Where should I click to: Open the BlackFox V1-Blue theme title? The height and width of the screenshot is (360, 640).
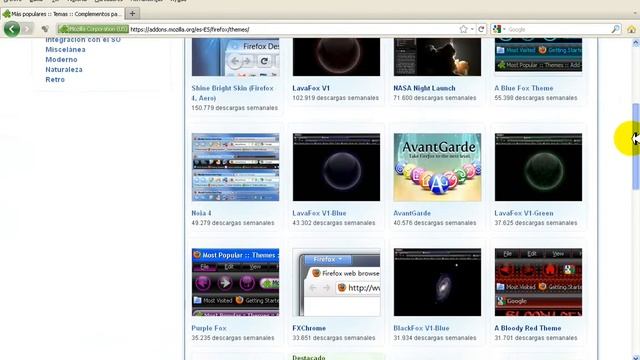coord(421,328)
